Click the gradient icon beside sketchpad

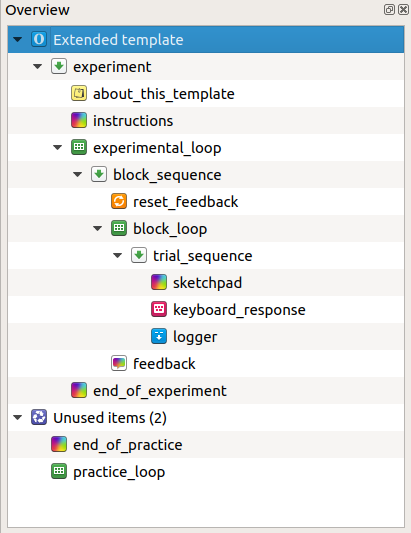[159, 282]
